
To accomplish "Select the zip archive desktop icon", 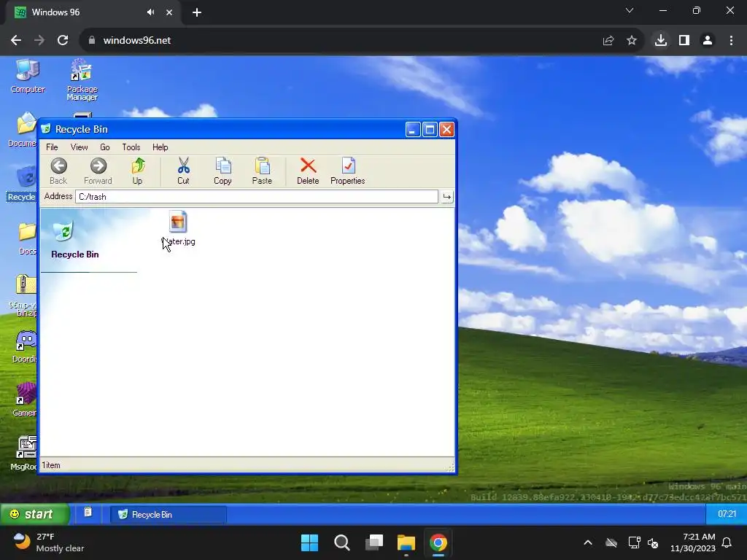I will tap(24, 295).
